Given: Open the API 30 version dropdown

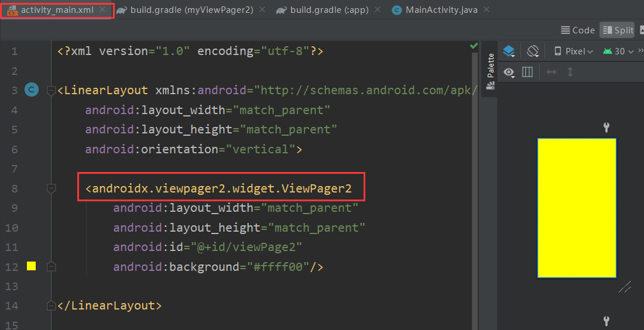Looking at the screenshot, I should [x=618, y=51].
